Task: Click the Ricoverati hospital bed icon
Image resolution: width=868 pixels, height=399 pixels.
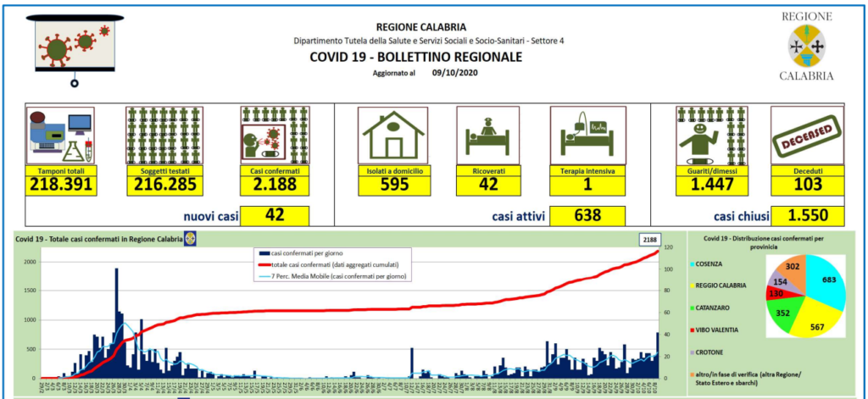Action: click(487, 136)
